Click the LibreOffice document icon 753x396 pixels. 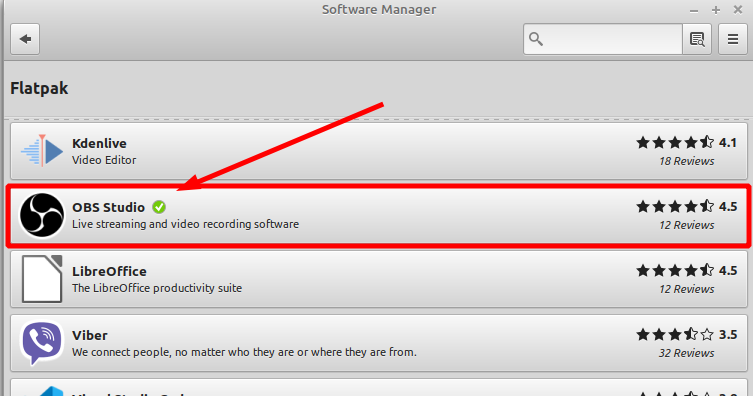point(42,279)
